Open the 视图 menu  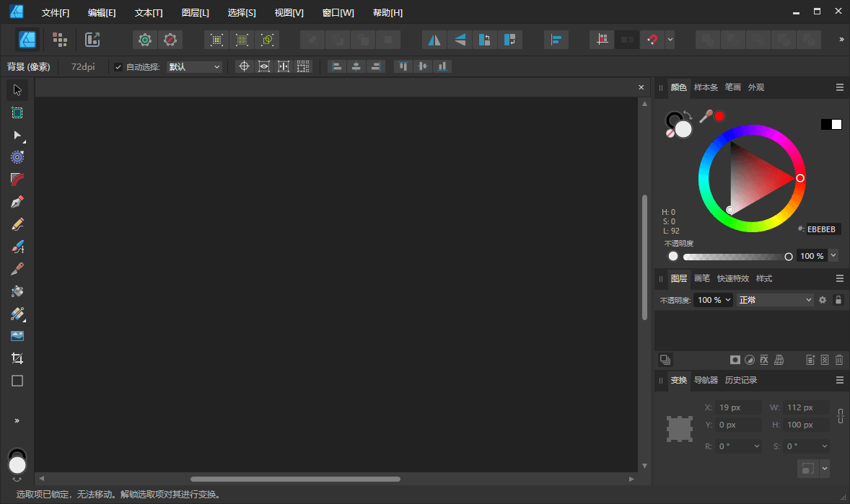click(x=289, y=12)
